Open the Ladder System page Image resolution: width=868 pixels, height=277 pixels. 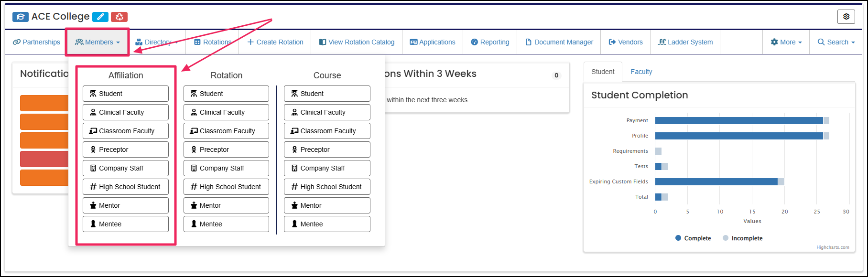[685, 42]
